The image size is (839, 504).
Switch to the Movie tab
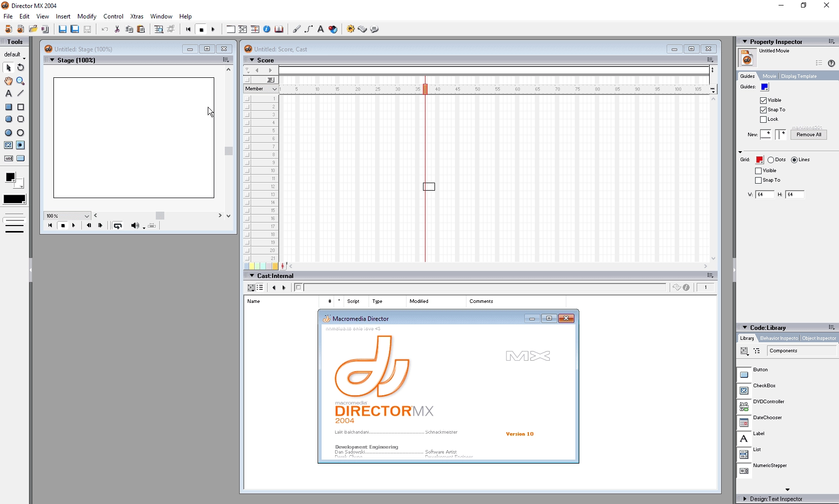tap(769, 76)
